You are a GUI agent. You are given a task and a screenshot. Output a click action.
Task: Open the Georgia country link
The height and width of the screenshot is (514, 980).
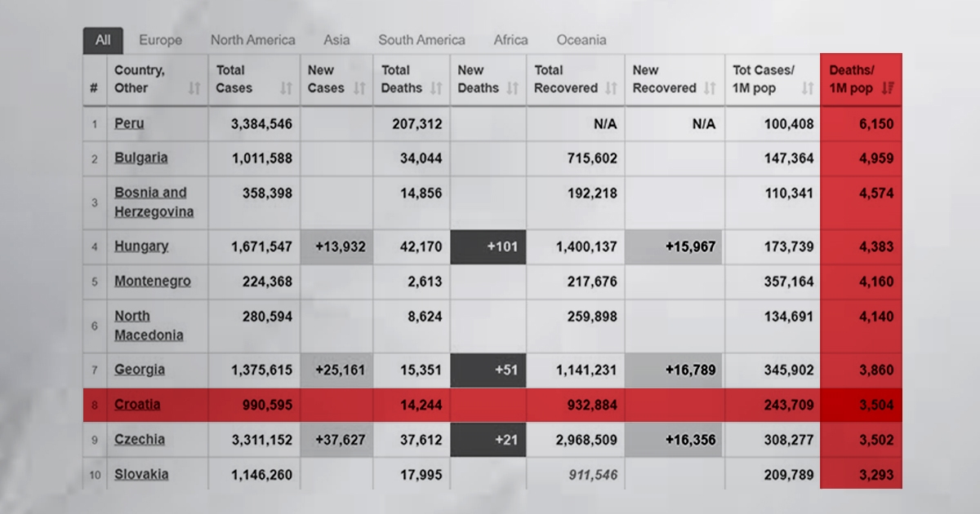(140, 370)
